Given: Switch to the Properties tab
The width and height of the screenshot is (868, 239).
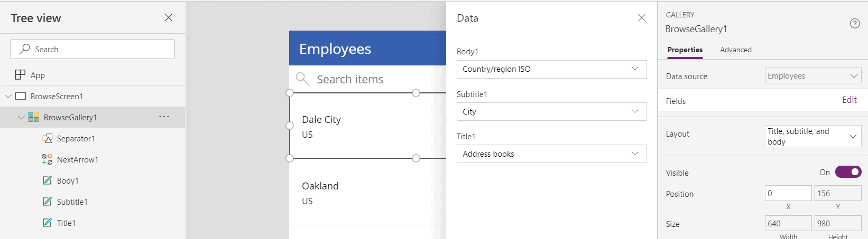Looking at the screenshot, I should (685, 50).
